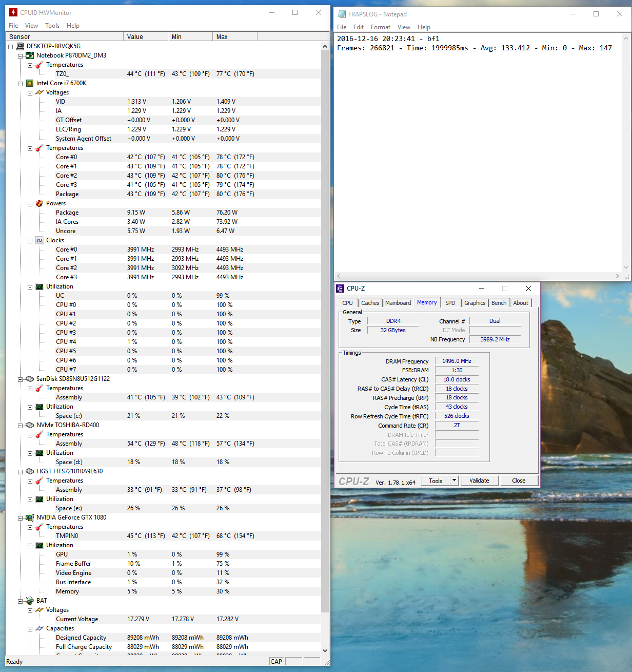Click the DESKTOP-BRVQK5G computer icon
Screen dimensions: 632x672
coord(20,46)
